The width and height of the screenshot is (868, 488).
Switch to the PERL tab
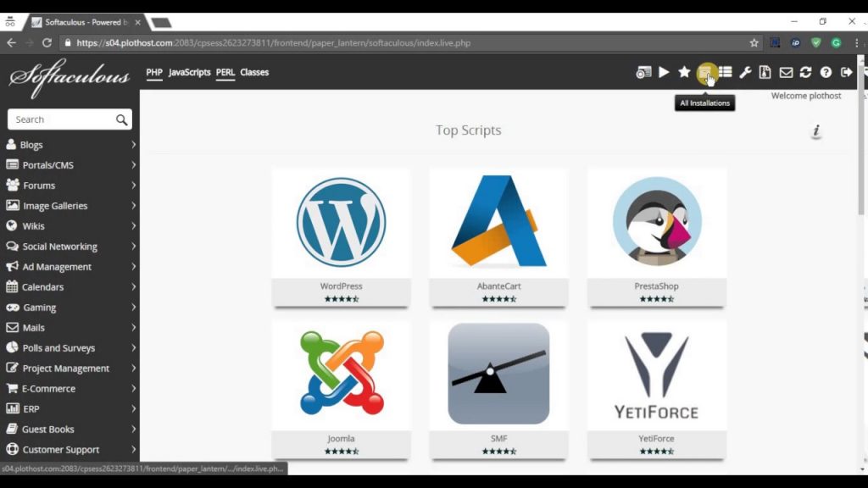pyautogui.click(x=225, y=73)
